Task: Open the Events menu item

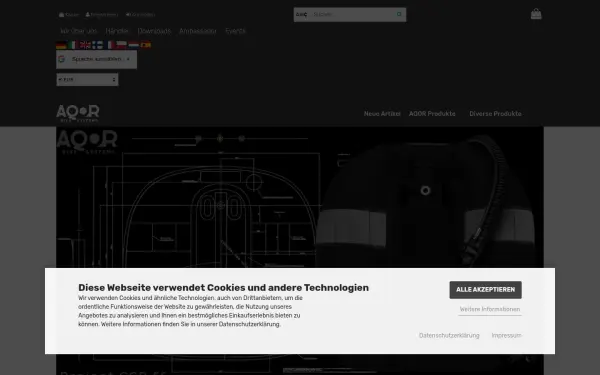Action: (x=235, y=31)
